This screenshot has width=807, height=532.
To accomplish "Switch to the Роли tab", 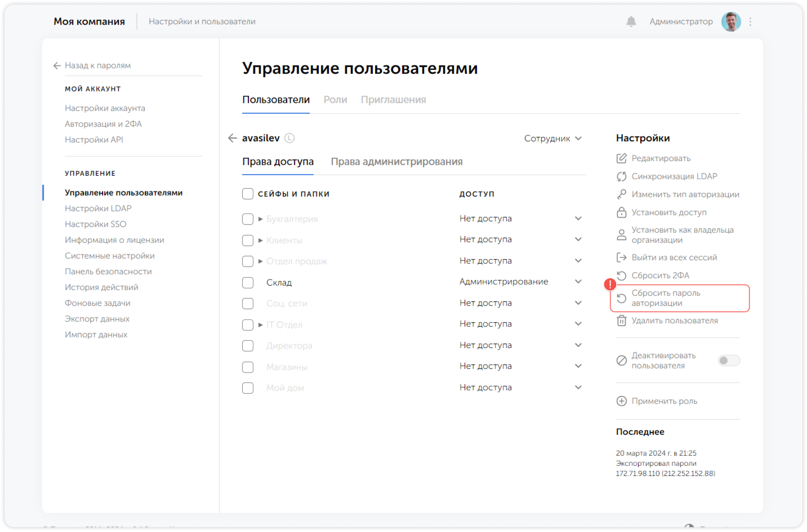I will point(335,100).
